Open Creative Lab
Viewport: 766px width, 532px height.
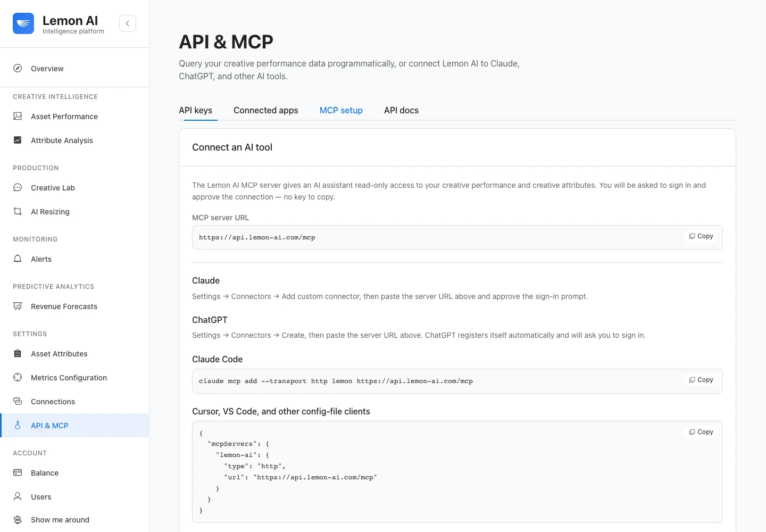point(74,187)
